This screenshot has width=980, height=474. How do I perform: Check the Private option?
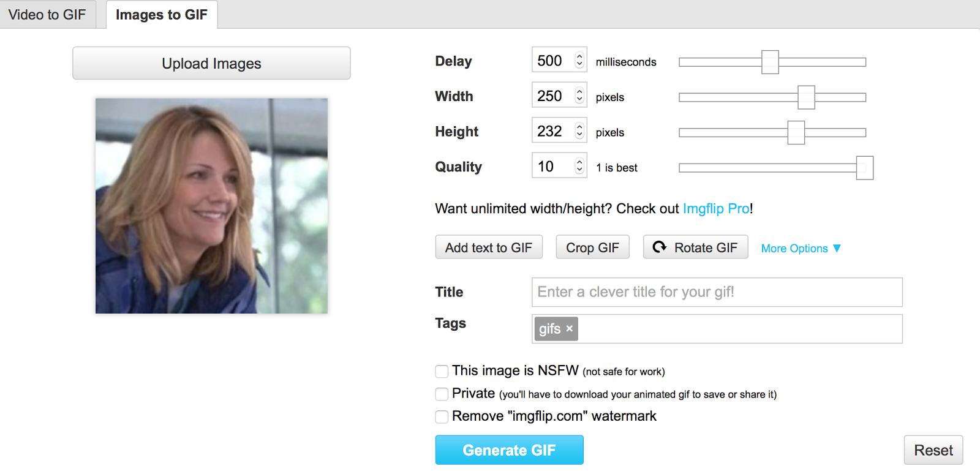[442, 394]
